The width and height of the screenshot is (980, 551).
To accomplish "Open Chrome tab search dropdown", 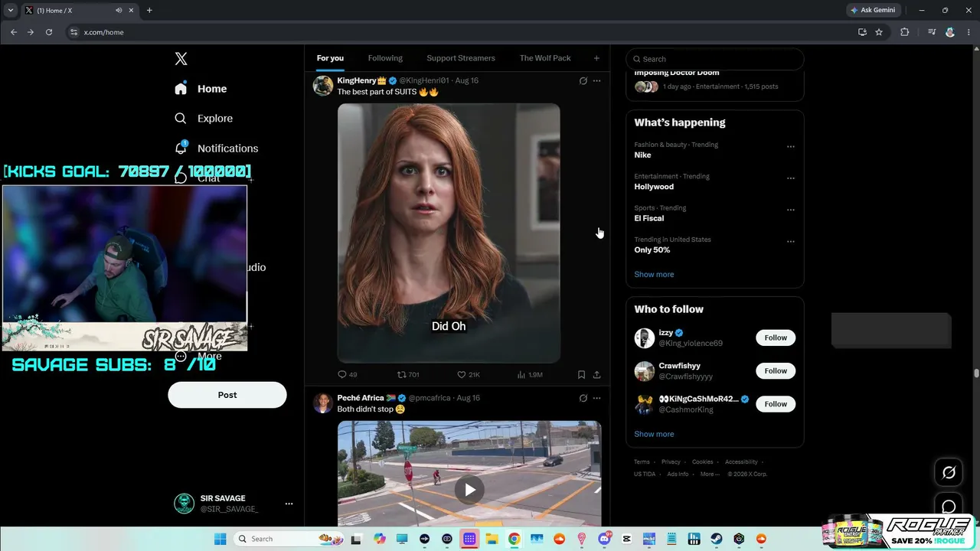I will (x=11, y=10).
